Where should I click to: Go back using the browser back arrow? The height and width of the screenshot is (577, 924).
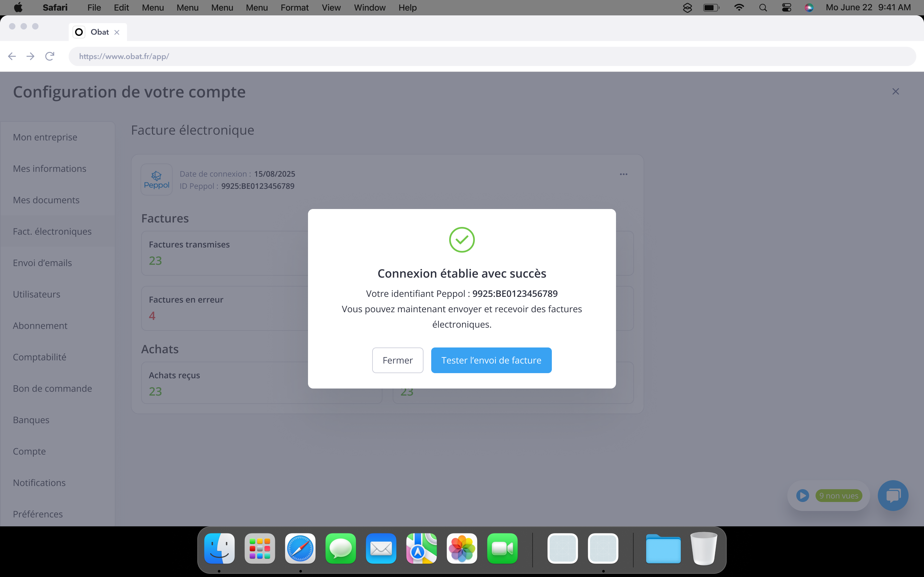pos(12,56)
